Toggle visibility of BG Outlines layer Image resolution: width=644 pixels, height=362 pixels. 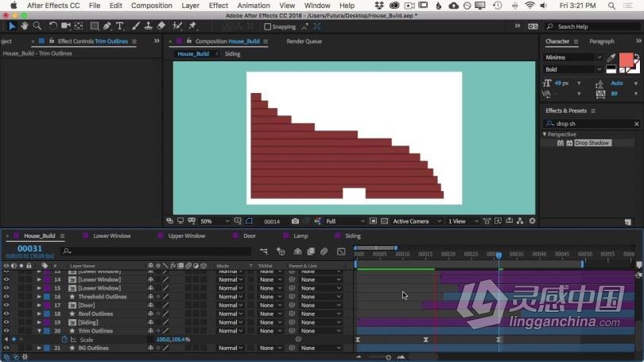pos(6,348)
